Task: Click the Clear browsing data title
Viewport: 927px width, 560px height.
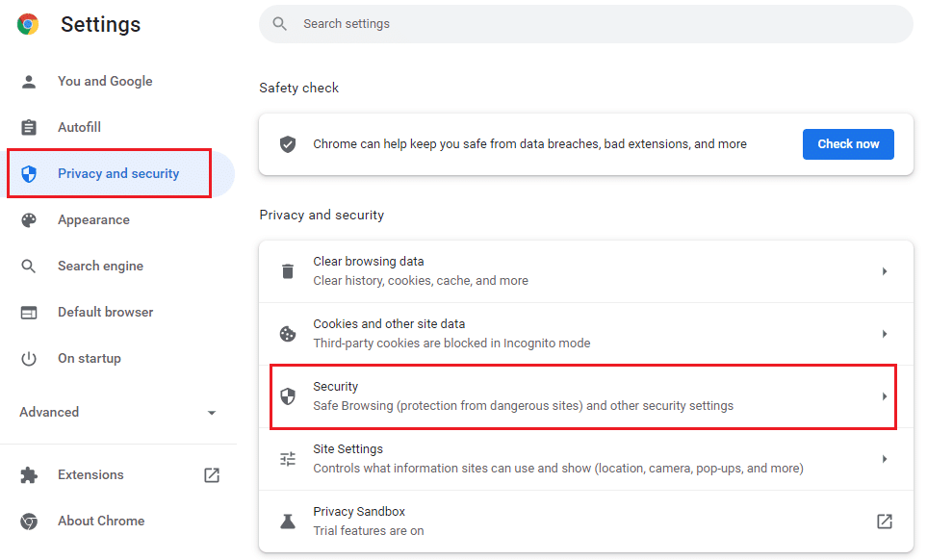Action: pyautogui.click(x=369, y=261)
